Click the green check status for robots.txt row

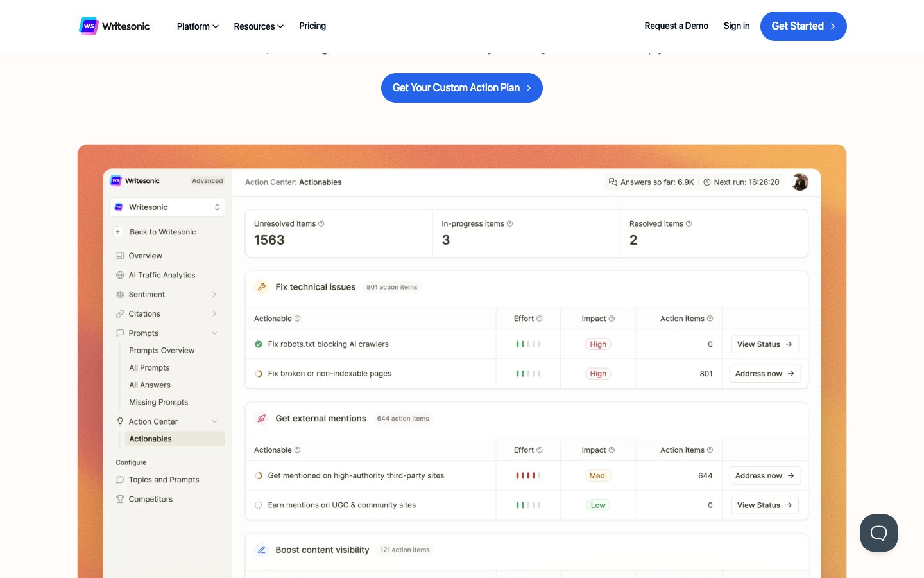[x=259, y=344]
